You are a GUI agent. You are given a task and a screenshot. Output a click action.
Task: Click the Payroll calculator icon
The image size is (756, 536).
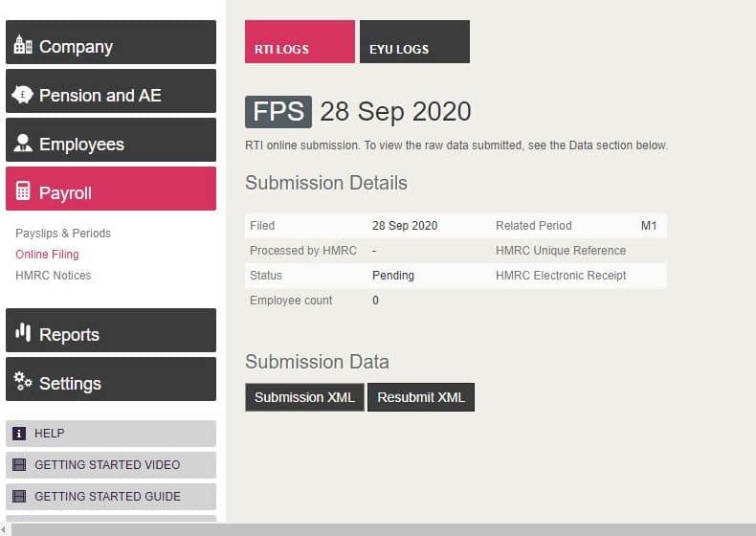coord(23,191)
